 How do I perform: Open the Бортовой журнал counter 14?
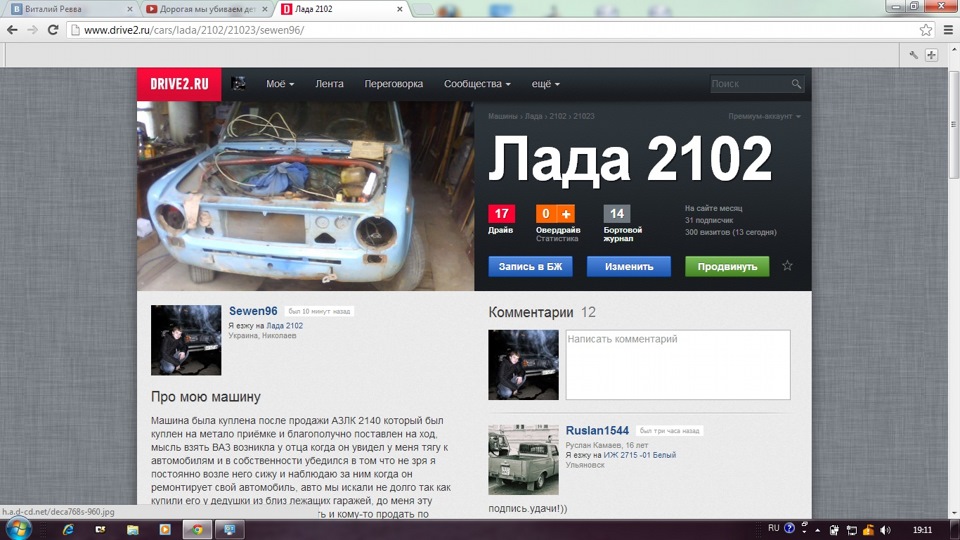click(x=617, y=214)
